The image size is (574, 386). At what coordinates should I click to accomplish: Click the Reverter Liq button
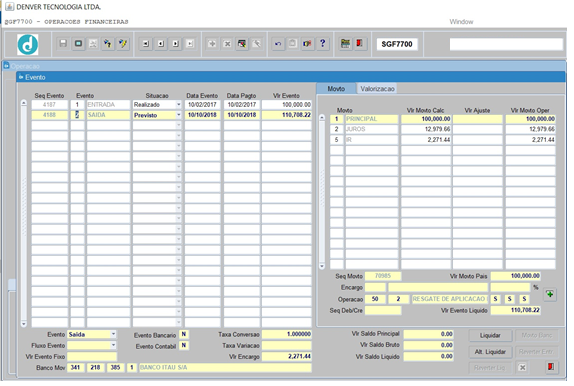pyautogui.click(x=490, y=368)
